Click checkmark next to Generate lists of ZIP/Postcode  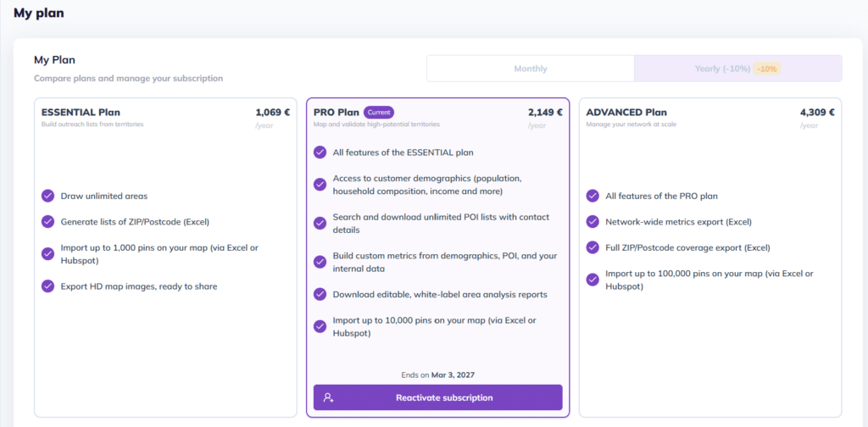48,222
